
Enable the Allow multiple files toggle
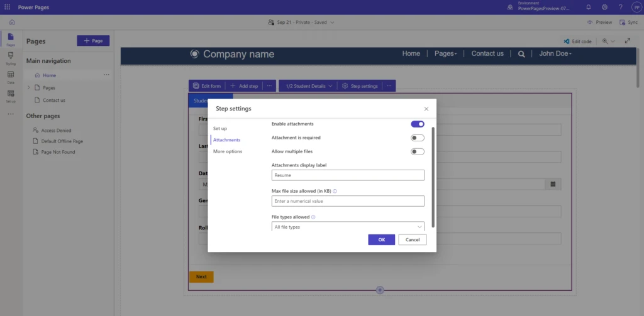[x=417, y=151]
